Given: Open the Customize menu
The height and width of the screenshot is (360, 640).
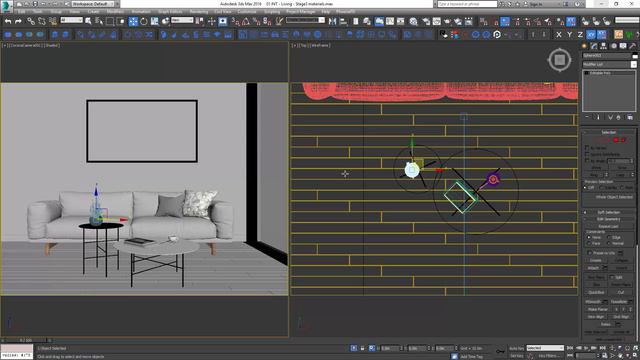Looking at the screenshot, I should (x=247, y=12).
